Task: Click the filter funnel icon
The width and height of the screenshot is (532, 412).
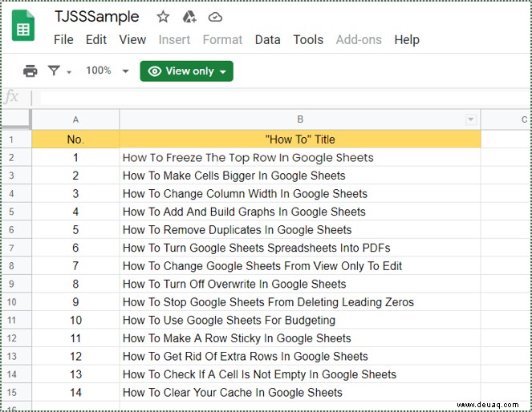Action: 54,71
